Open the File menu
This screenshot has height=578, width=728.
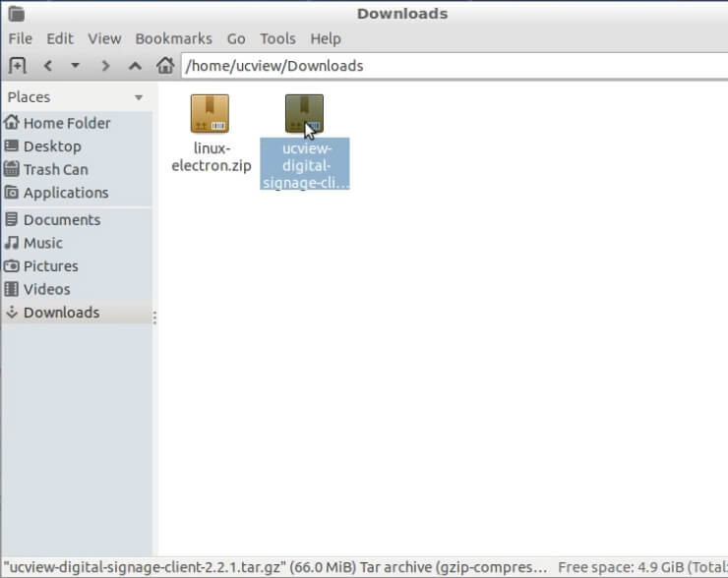(21, 38)
